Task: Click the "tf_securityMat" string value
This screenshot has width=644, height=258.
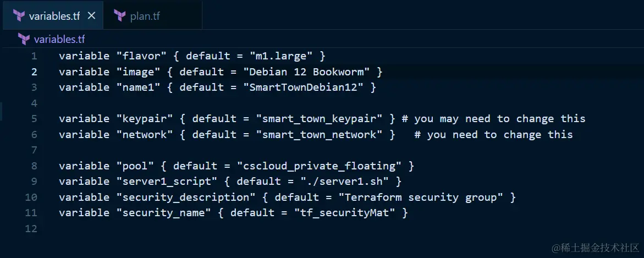Action: coord(344,212)
